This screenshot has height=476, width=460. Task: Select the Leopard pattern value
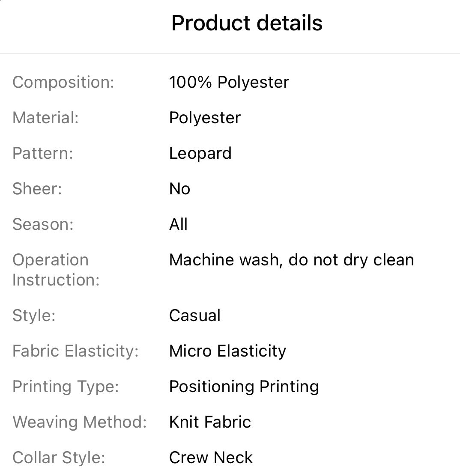click(x=200, y=153)
